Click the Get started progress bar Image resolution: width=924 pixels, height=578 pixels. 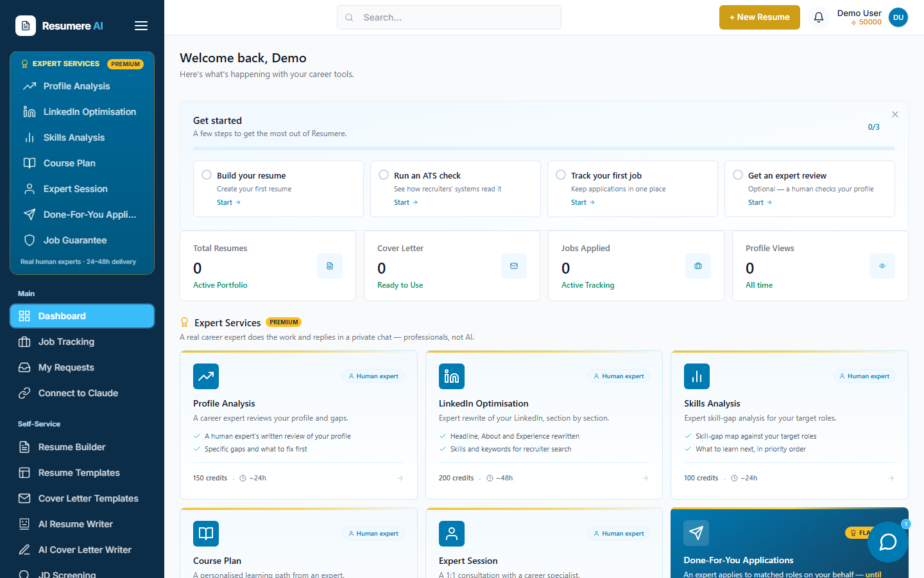[544, 148]
